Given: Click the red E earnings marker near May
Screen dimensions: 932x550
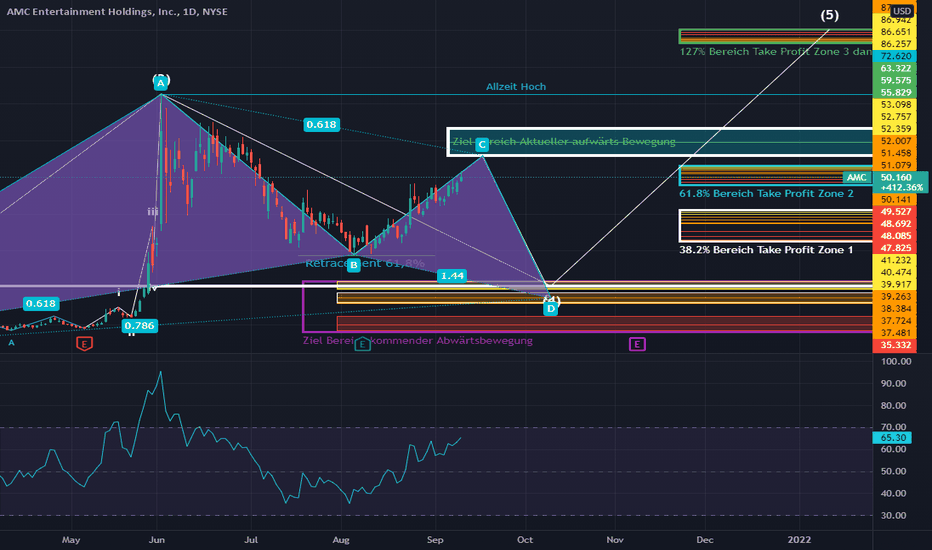Looking at the screenshot, I should (84, 344).
